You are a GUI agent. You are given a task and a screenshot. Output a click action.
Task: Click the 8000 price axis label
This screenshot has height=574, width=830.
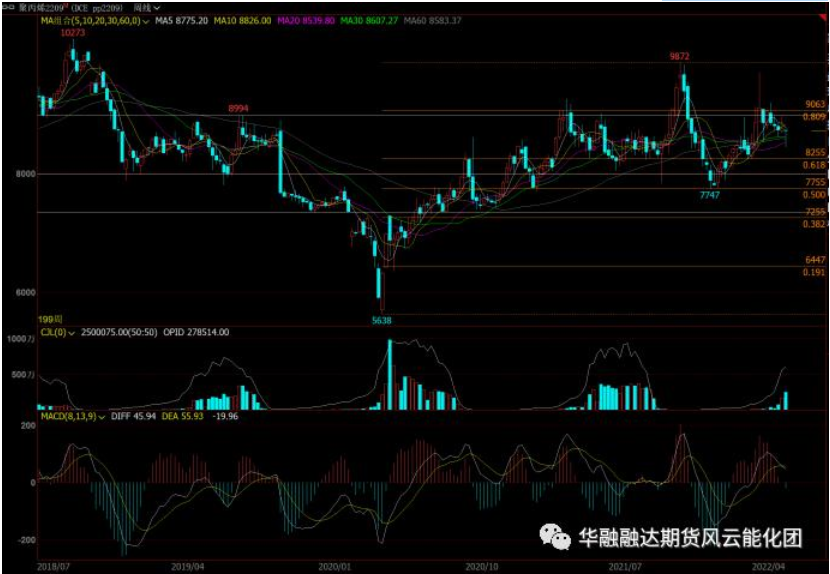tap(25, 174)
